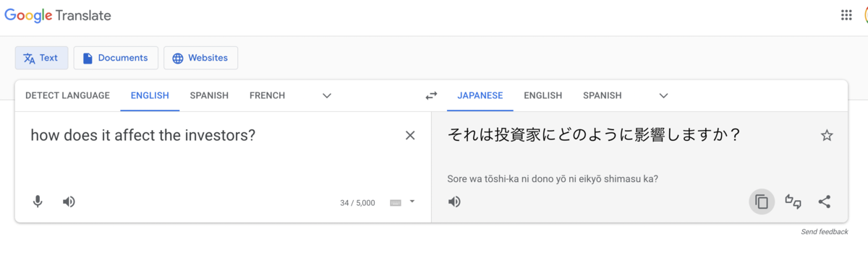Screen dimensions: 868x268
Task: Clear the source text
Action: coord(410,135)
